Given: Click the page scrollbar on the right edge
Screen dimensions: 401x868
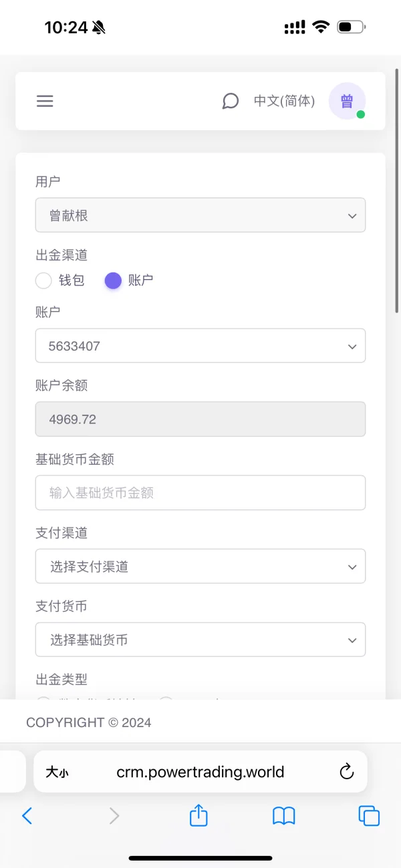Looking at the screenshot, I should coord(398,187).
